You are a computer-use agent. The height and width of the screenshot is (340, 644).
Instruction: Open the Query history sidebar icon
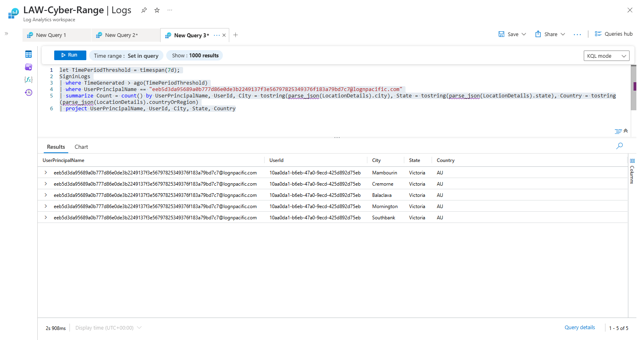point(29,93)
